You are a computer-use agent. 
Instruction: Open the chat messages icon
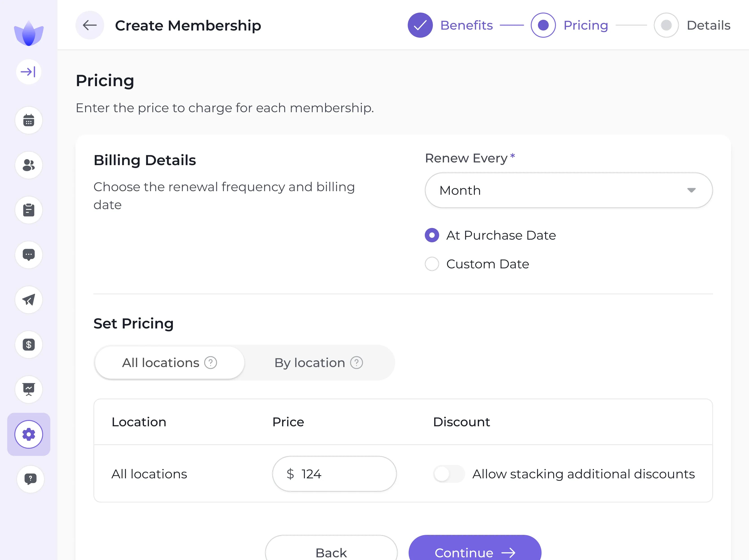point(29,255)
